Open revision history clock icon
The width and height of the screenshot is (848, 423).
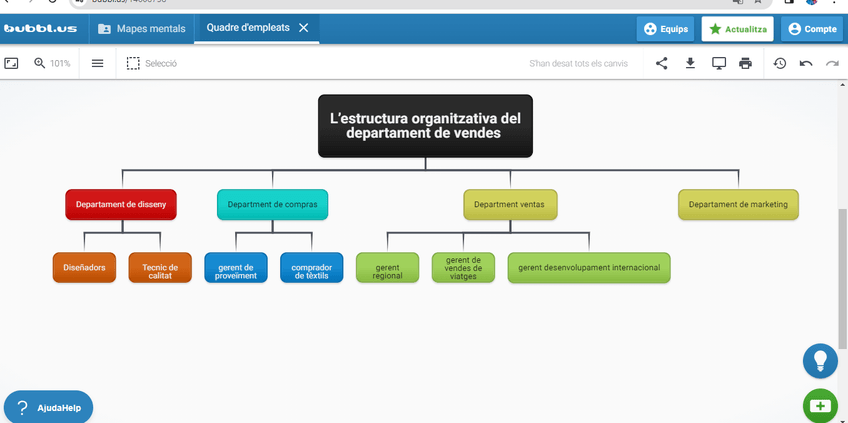(780, 63)
